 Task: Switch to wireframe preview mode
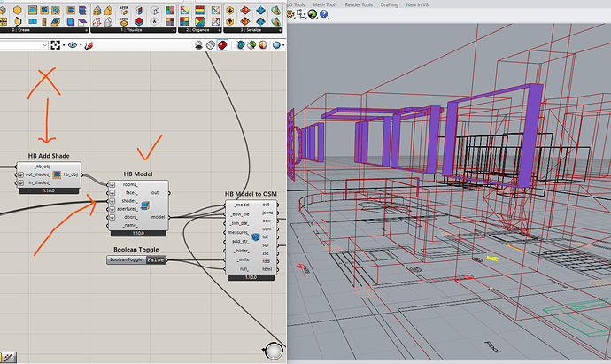pos(211,45)
